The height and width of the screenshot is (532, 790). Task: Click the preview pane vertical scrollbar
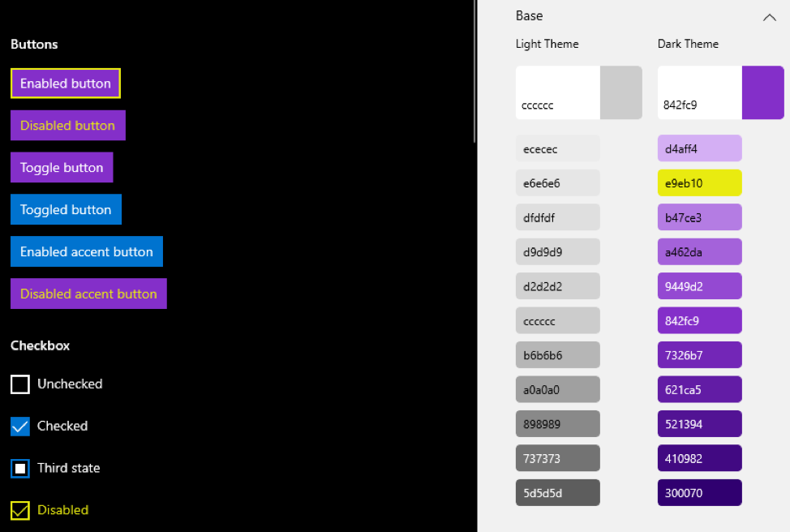[474, 71]
